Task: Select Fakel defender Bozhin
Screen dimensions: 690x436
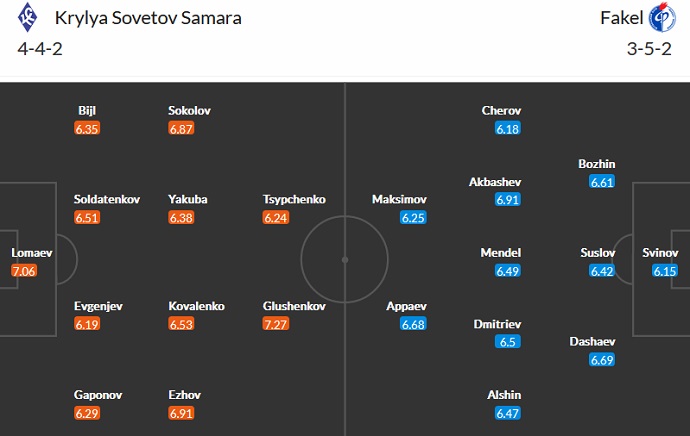Action: point(597,164)
